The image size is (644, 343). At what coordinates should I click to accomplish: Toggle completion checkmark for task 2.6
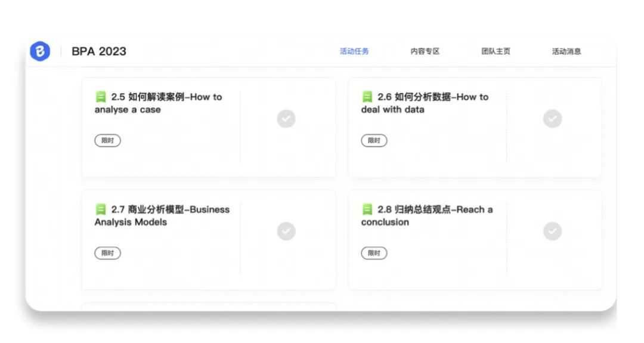pos(552,119)
